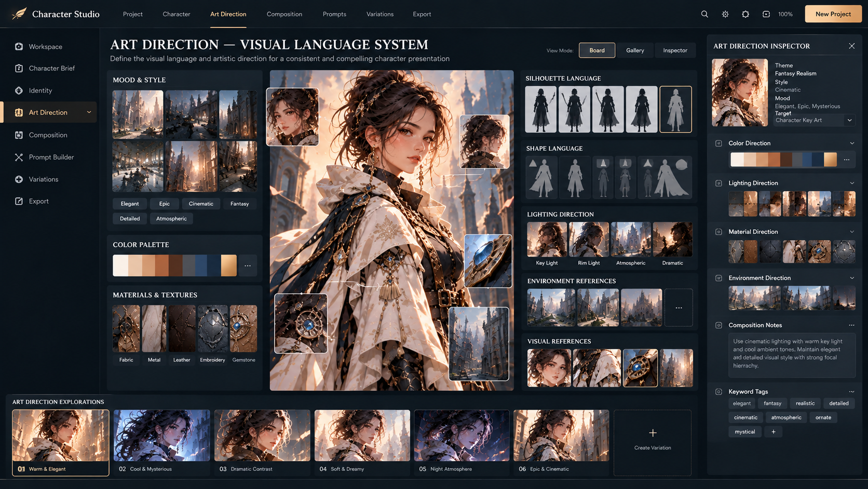
Task: Open Keyword Tags ellipsis menu
Action: (x=851, y=392)
